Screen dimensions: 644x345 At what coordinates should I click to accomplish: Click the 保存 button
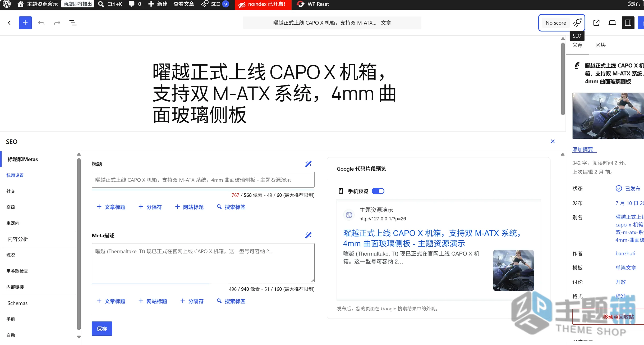[102, 329]
